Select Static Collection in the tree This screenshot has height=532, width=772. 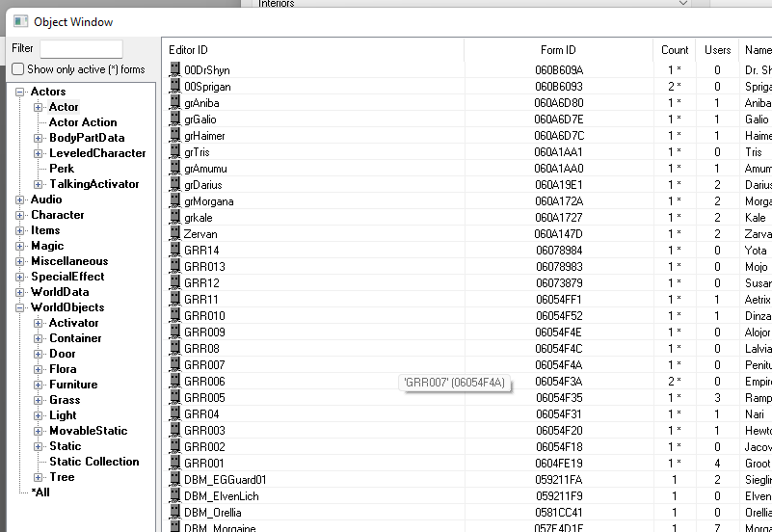point(94,461)
